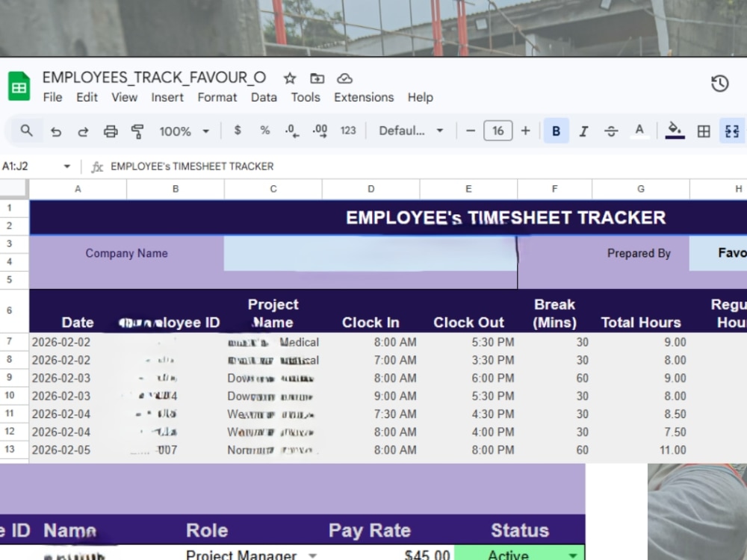
Task: Check the cloud document status icon
Action: tap(344, 78)
